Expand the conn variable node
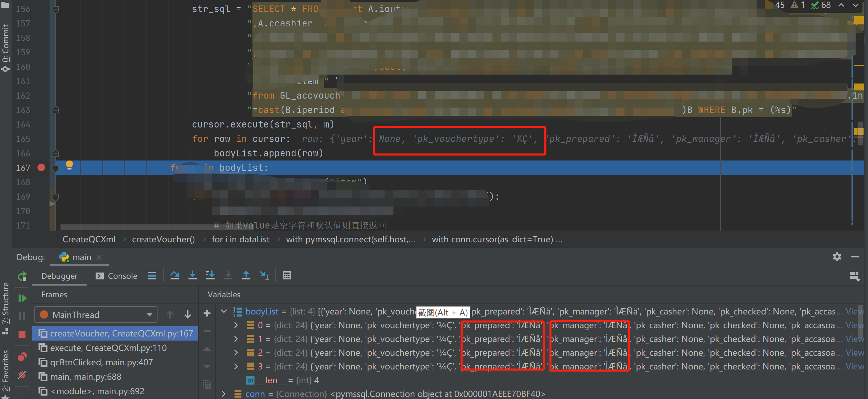Viewport: 868px width, 399px height. point(224,394)
